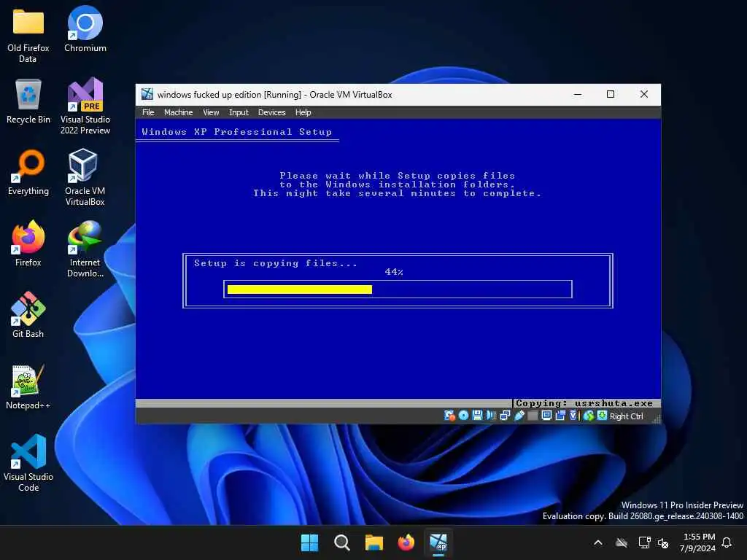Open the File menu in VirtualBox

148,112
